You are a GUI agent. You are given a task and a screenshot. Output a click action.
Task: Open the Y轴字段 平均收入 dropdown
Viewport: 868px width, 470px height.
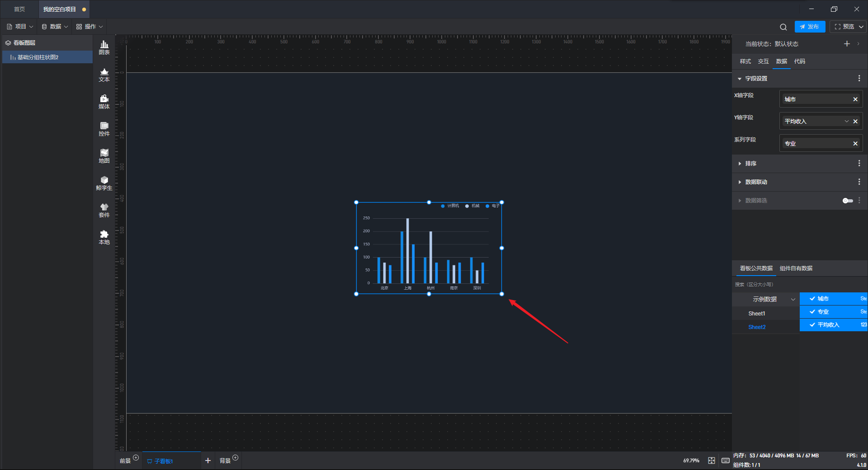846,122
